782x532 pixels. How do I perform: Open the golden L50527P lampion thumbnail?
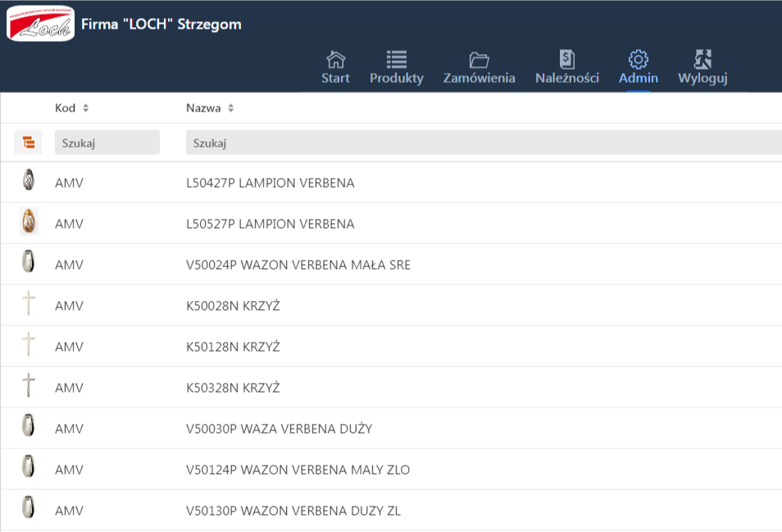pyautogui.click(x=29, y=221)
